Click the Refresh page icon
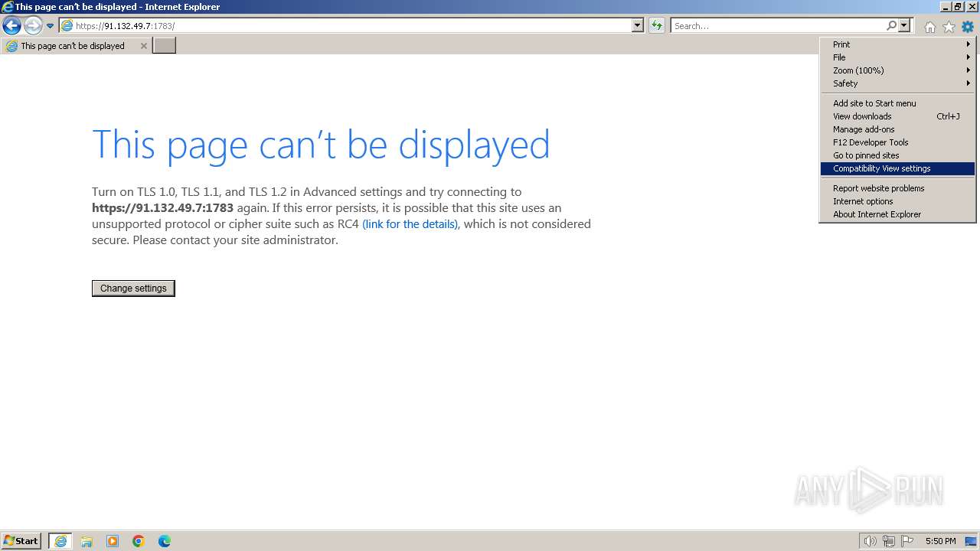 pyautogui.click(x=657, y=26)
